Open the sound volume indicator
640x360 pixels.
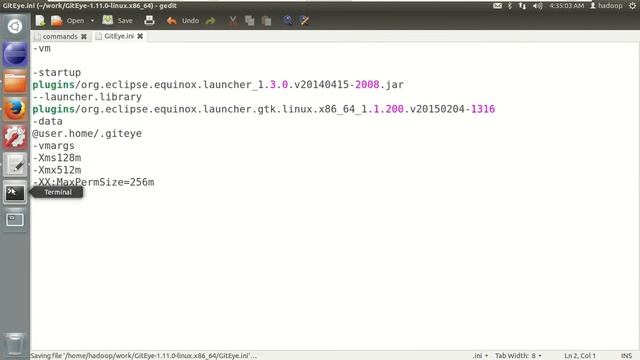pos(538,6)
